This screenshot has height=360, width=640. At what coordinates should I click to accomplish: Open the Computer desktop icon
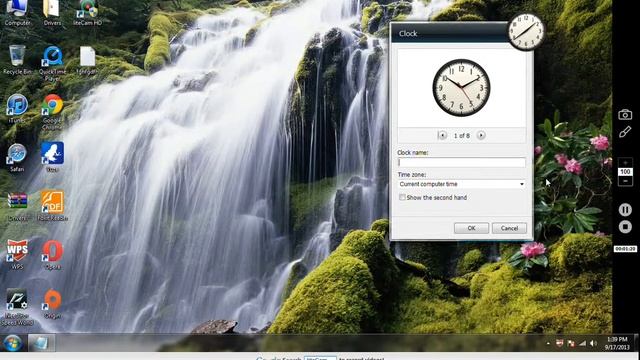pyautogui.click(x=17, y=12)
